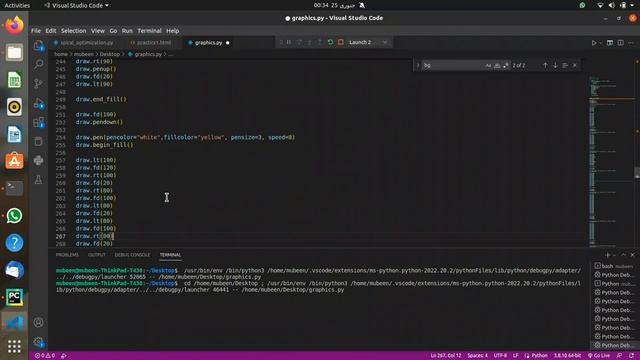Viewport: 640px width, 360px height.
Task: Open WhatsApp from the Ubuntu dock
Action: [14, 216]
